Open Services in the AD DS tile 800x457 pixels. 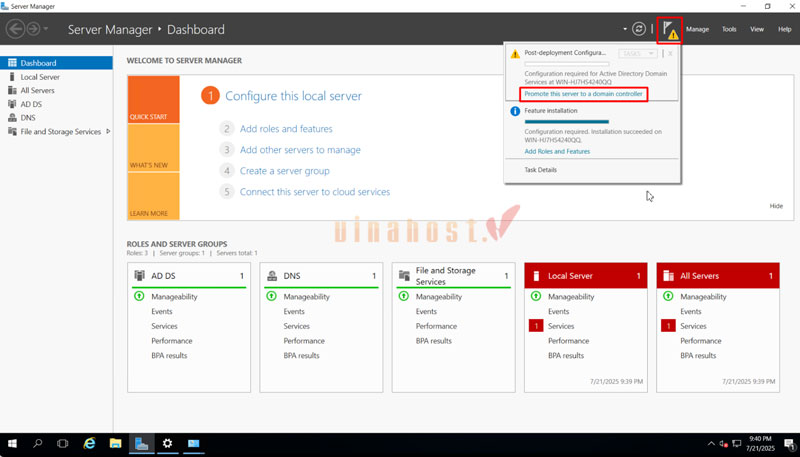(164, 326)
